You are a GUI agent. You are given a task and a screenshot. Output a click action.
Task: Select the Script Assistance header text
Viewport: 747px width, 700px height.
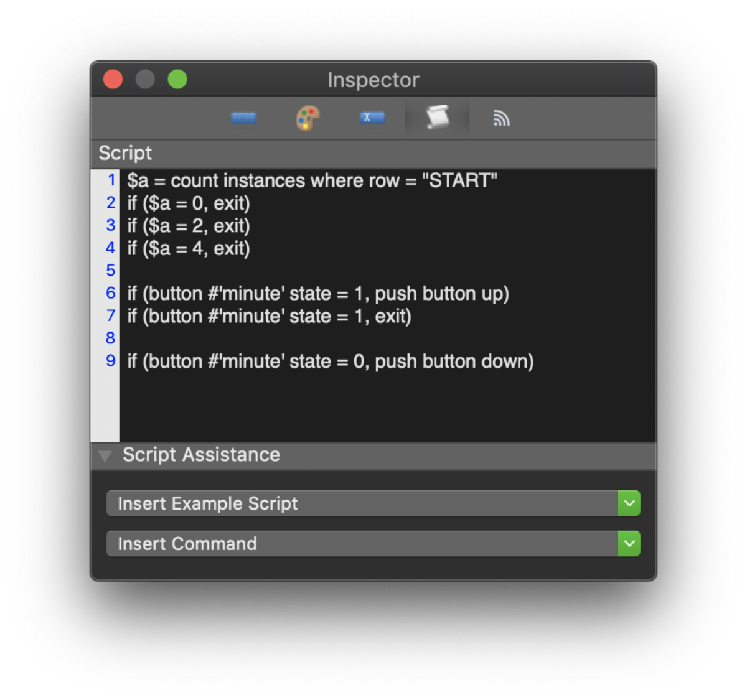[x=200, y=455]
